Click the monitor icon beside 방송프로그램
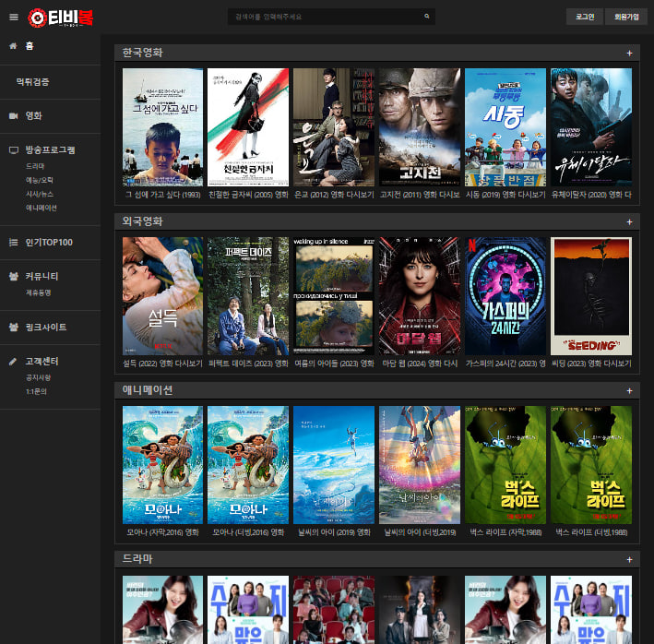654x644 pixels. tap(14, 150)
